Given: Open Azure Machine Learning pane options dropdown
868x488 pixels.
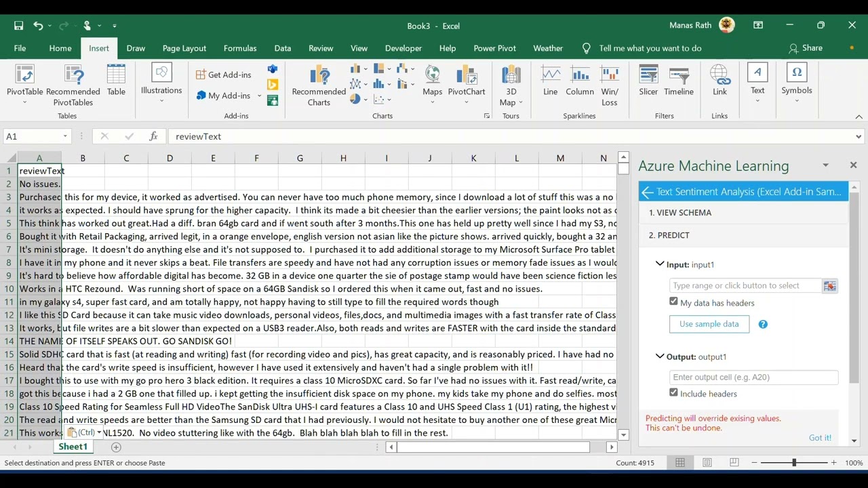Looking at the screenshot, I should (x=825, y=165).
